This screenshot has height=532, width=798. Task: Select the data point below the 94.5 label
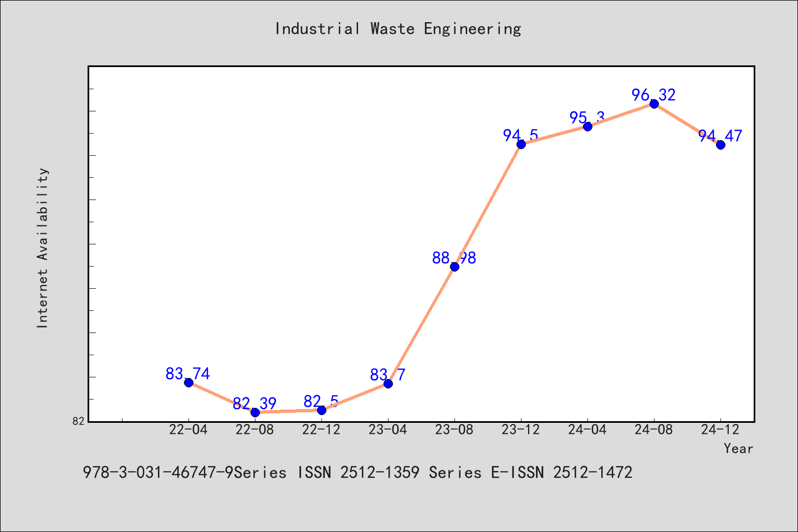(x=521, y=144)
